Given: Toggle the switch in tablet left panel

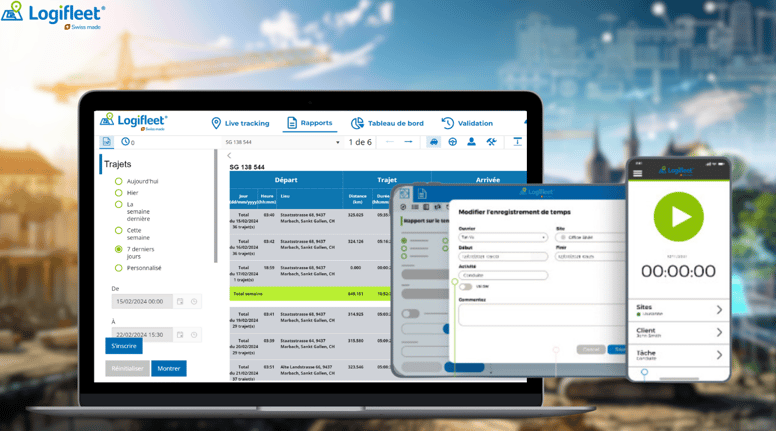Looking at the screenshot, I should [x=410, y=314].
